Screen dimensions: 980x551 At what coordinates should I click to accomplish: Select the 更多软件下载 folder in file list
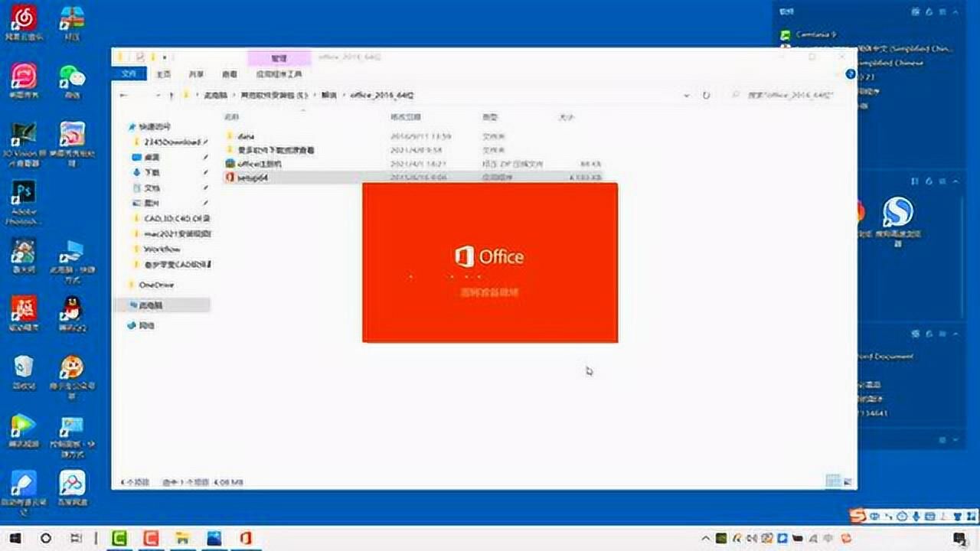point(413,150)
